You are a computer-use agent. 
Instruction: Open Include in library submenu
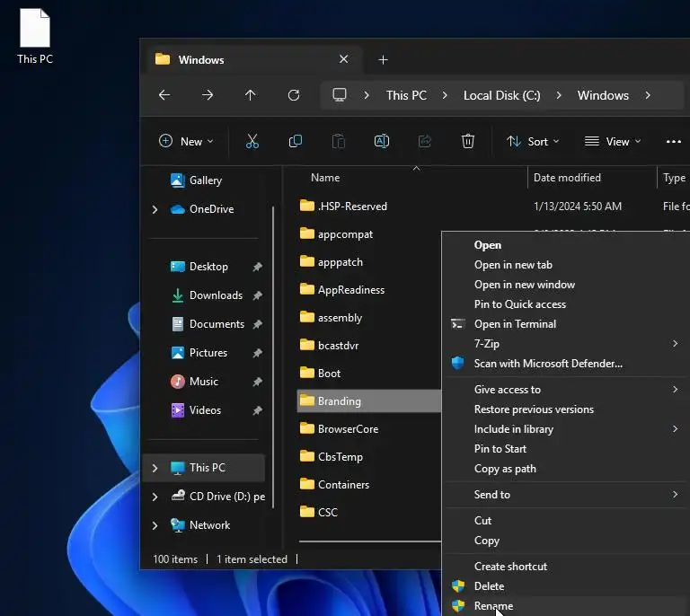click(x=567, y=429)
